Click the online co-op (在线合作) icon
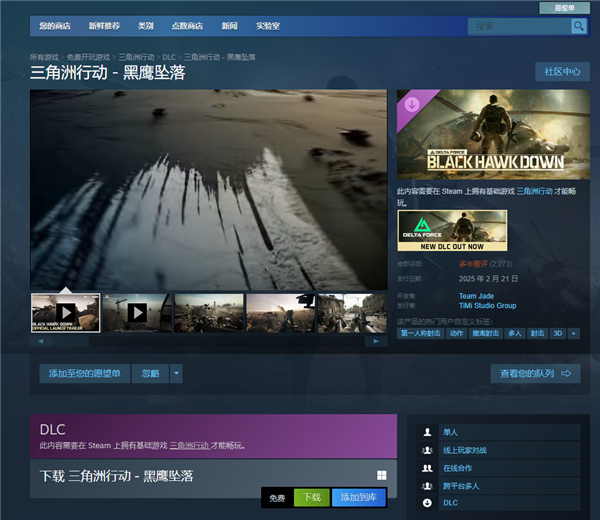Viewport: 600px width, 520px height. point(428,467)
